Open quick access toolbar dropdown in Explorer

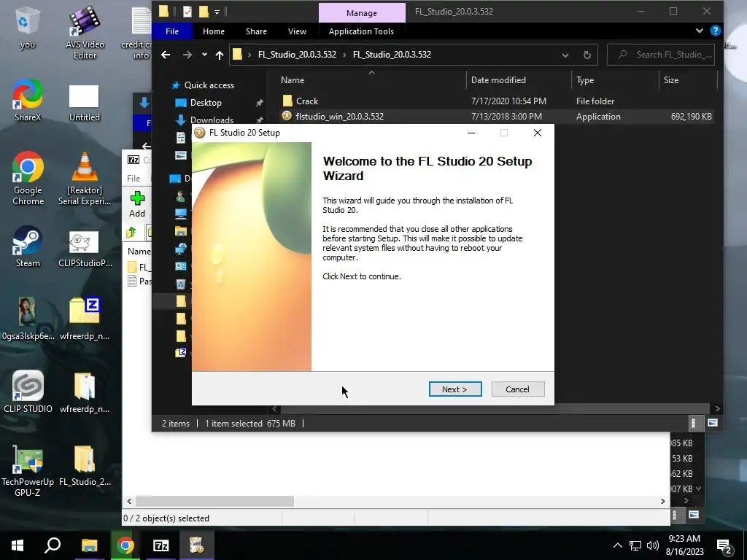coord(217,12)
